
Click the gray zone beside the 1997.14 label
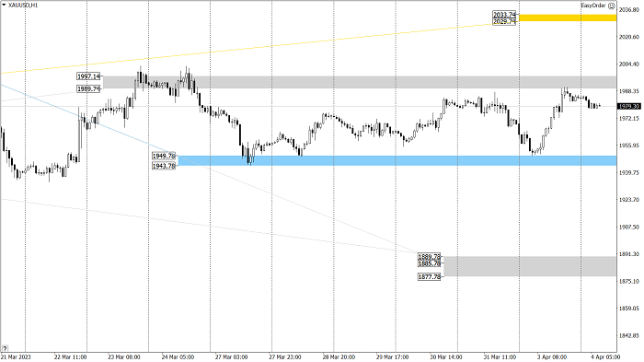click(x=360, y=82)
